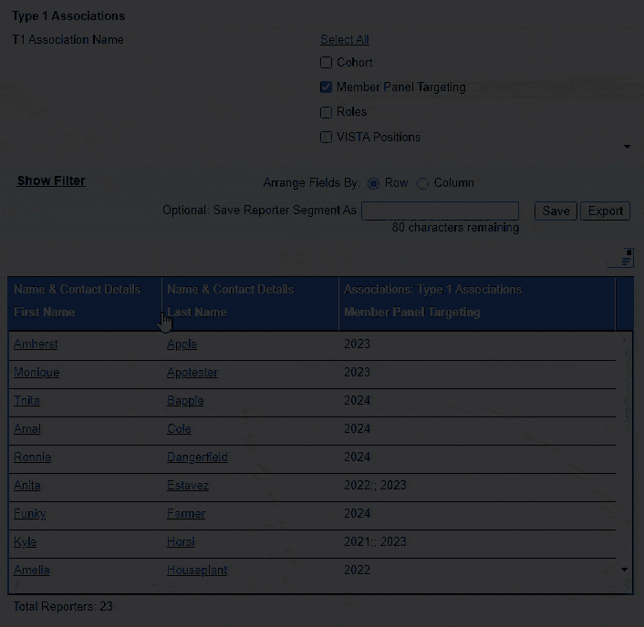
Task: Sort by Member Panel Targeting column header
Action: (412, 312)
